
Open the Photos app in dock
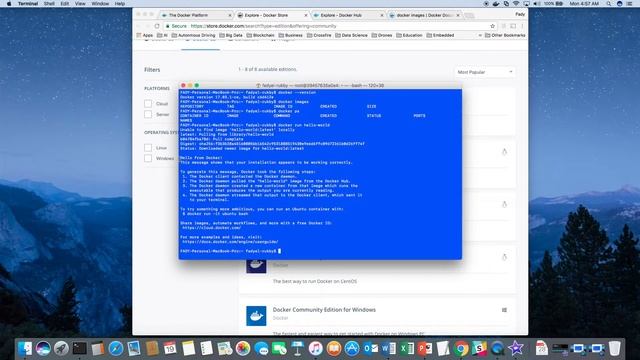243,348
